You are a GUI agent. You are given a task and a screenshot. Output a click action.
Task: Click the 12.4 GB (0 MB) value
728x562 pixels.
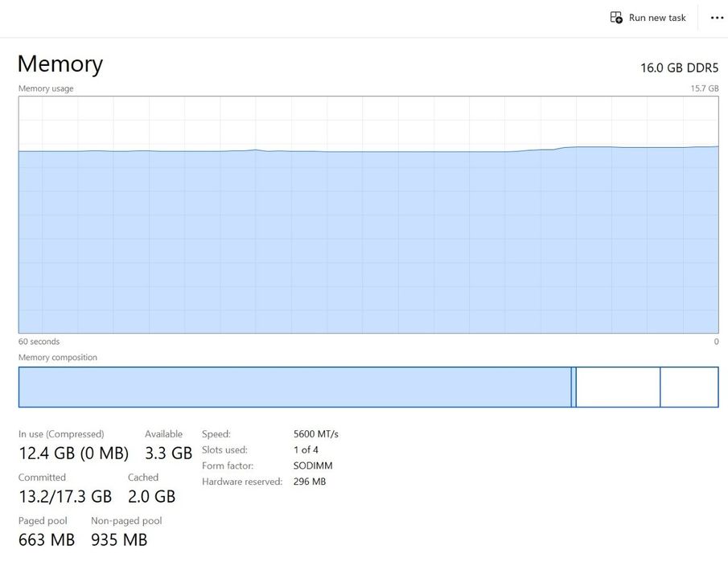pyautogui.click(x=74, y=453)
